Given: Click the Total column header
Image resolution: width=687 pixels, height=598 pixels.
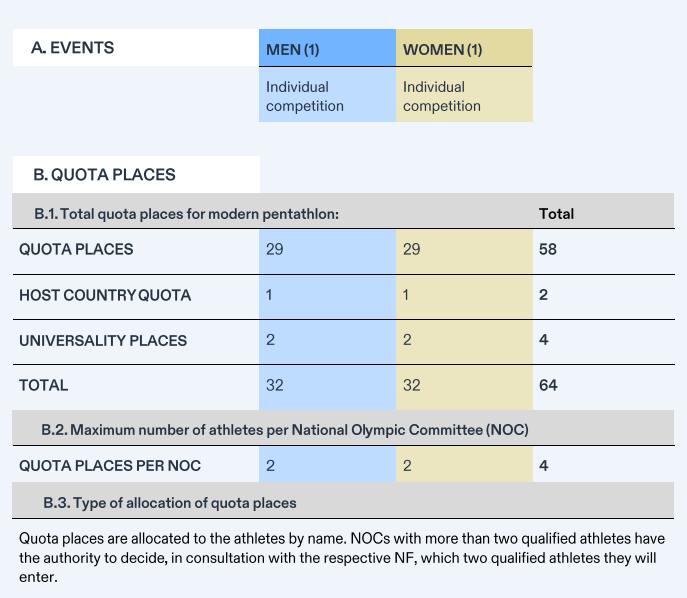Looking at the screenshot, I should coord(556,214).
